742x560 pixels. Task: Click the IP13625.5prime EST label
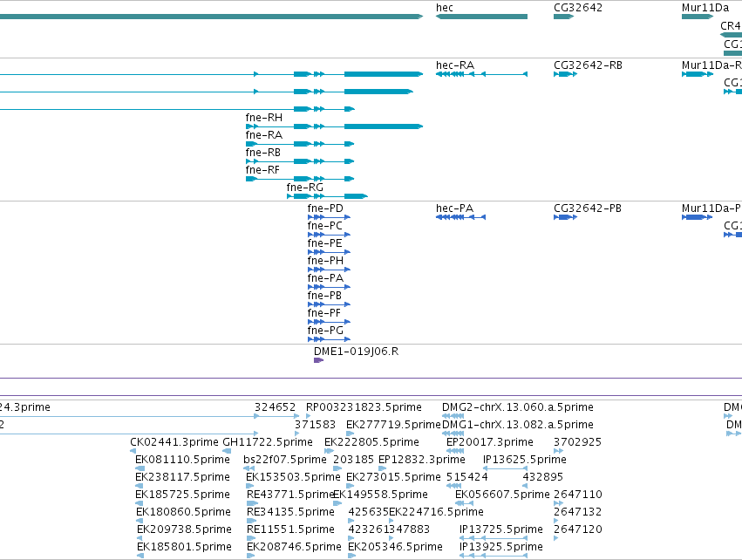524,460
